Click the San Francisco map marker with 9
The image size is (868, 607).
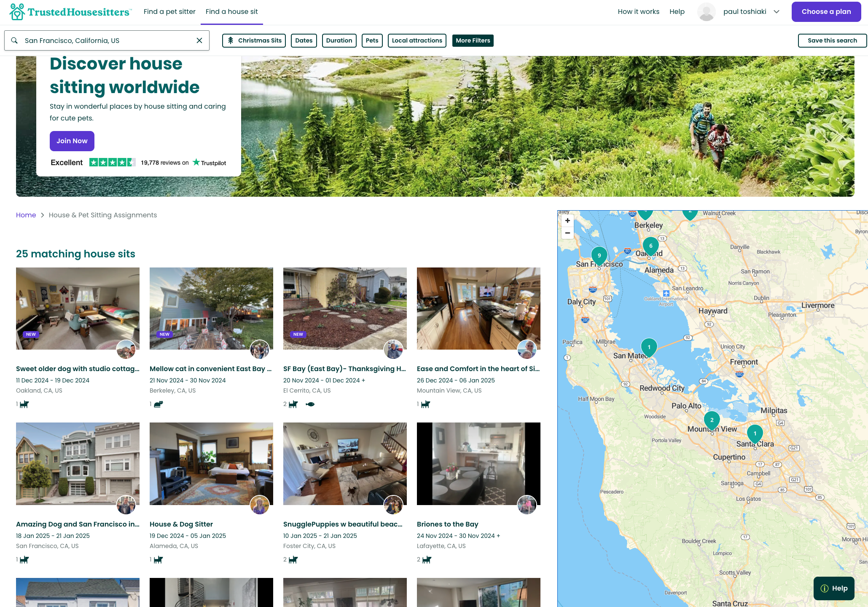click(x=599, y=256)
